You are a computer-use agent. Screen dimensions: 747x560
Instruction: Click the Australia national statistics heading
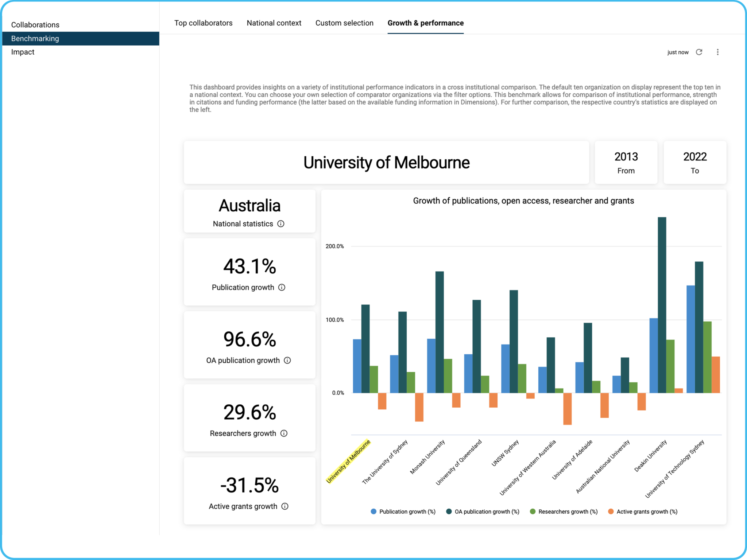pos(249,206)
